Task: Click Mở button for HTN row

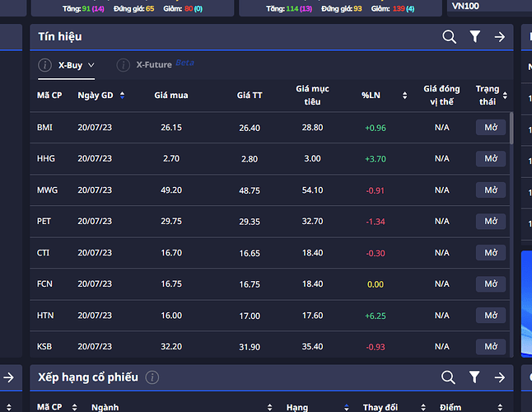Action: coord(491,316)
